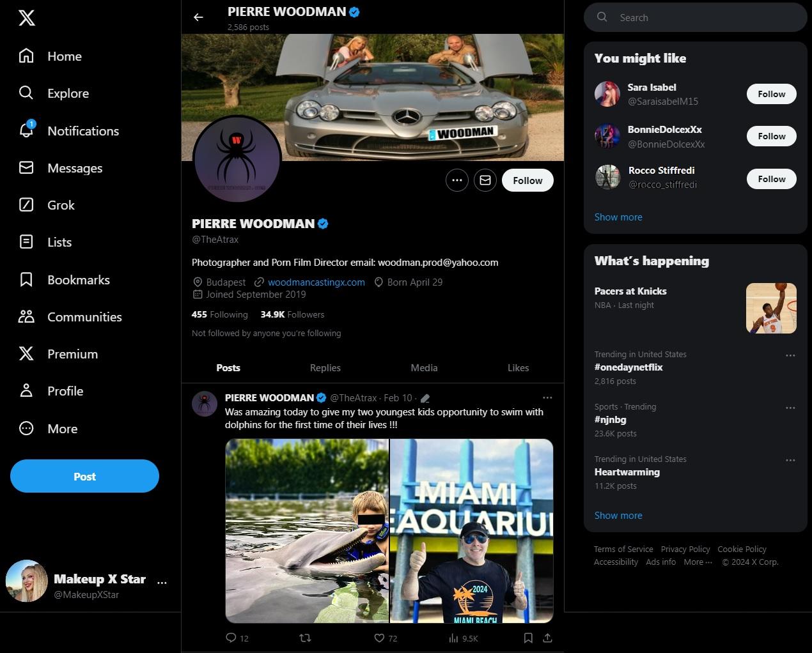Go back using the arrow icon

point(198,17)
